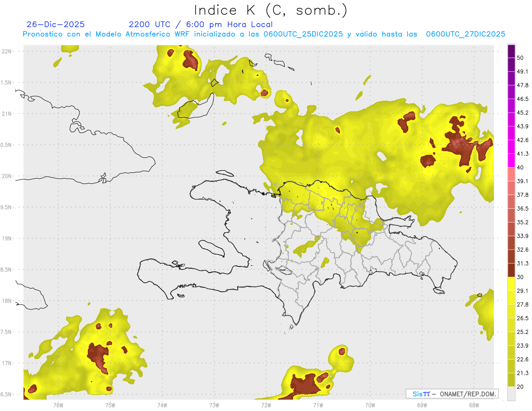Click the map title "Indice K (C, somb.)"
532x411 pixels.
click(x=270, y=10)
